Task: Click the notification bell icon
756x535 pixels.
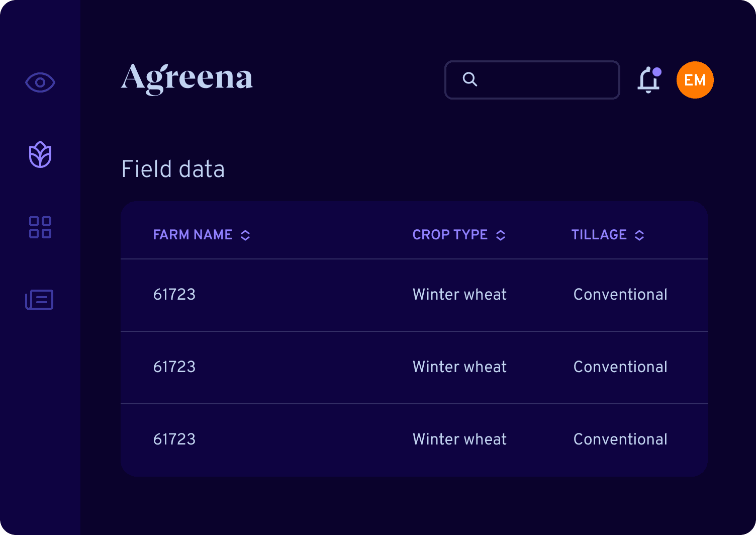Action: [x=649, y=80]
